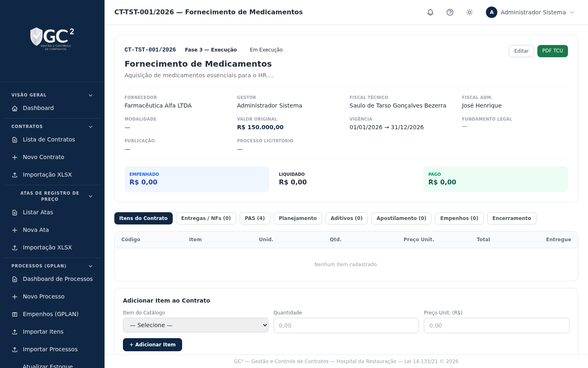Open the PAS (4) tab

tap(255, 218)
